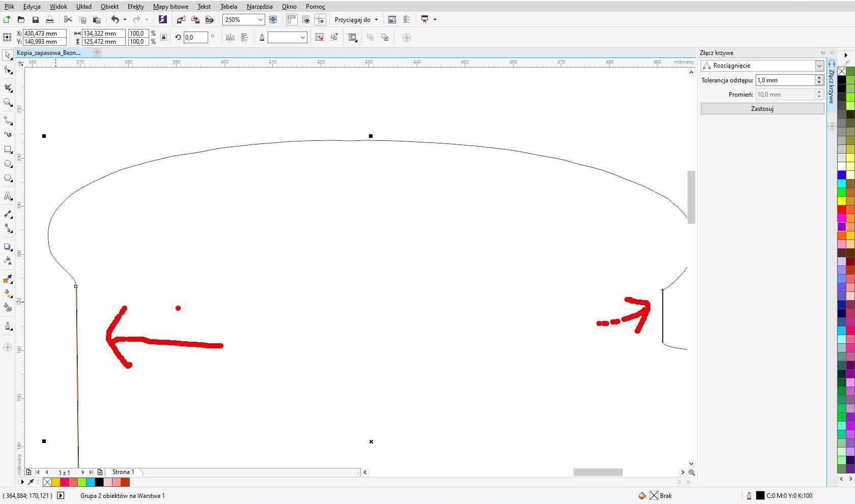
Task: Choose the Rectangle tool
Action: (8, 150)
